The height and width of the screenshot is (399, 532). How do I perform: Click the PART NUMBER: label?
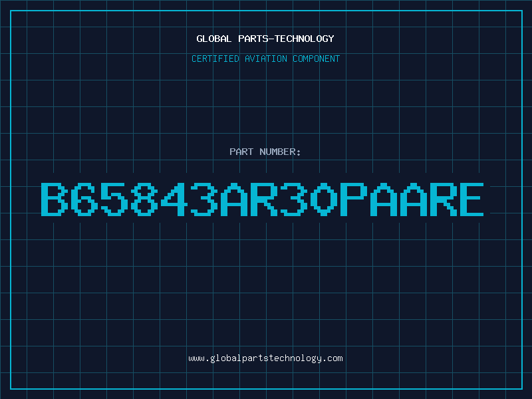pyautogui.click(x=265, y=152)
